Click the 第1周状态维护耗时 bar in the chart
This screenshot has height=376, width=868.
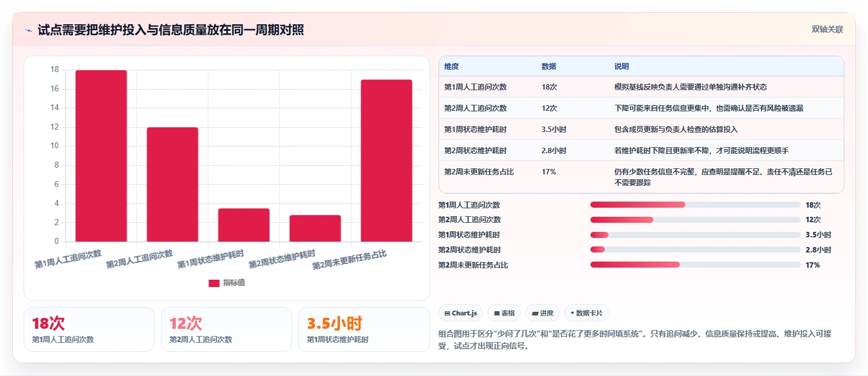pos(244,225)
